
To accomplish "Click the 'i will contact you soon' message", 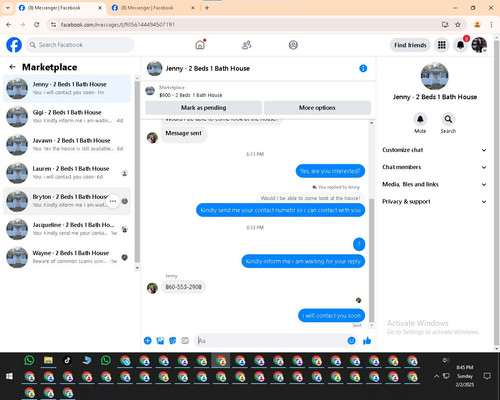I will coord(331,315).
